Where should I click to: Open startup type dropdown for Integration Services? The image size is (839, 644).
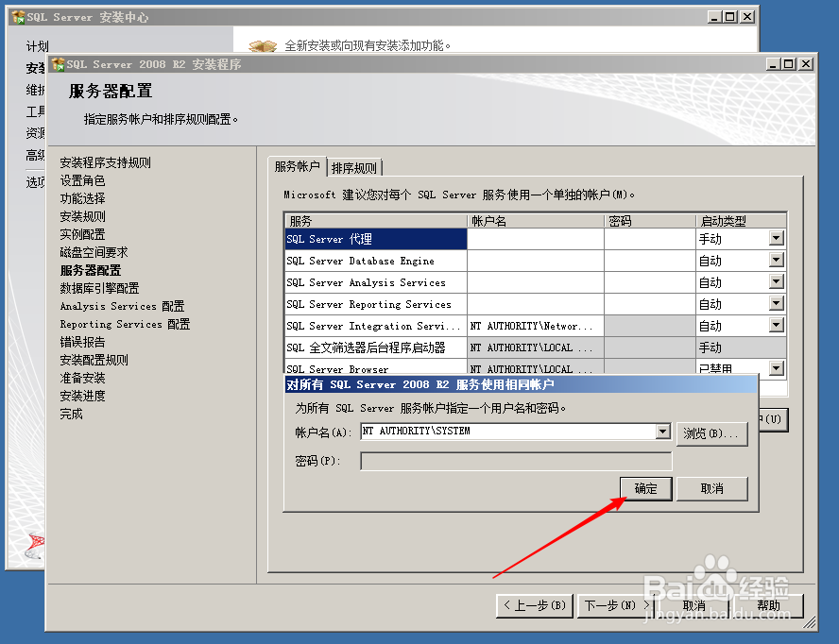point(776,325)
